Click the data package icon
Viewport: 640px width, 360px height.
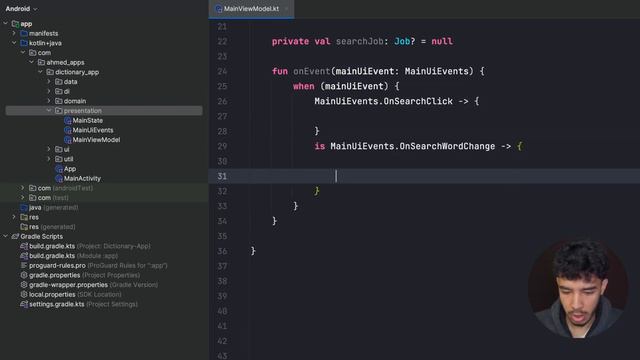58,82
